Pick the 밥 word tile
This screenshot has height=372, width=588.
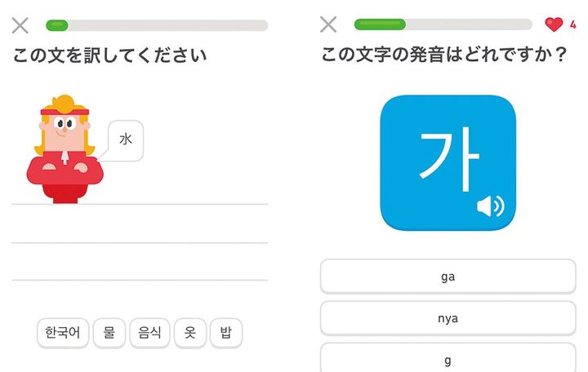[x=226, y=333]
